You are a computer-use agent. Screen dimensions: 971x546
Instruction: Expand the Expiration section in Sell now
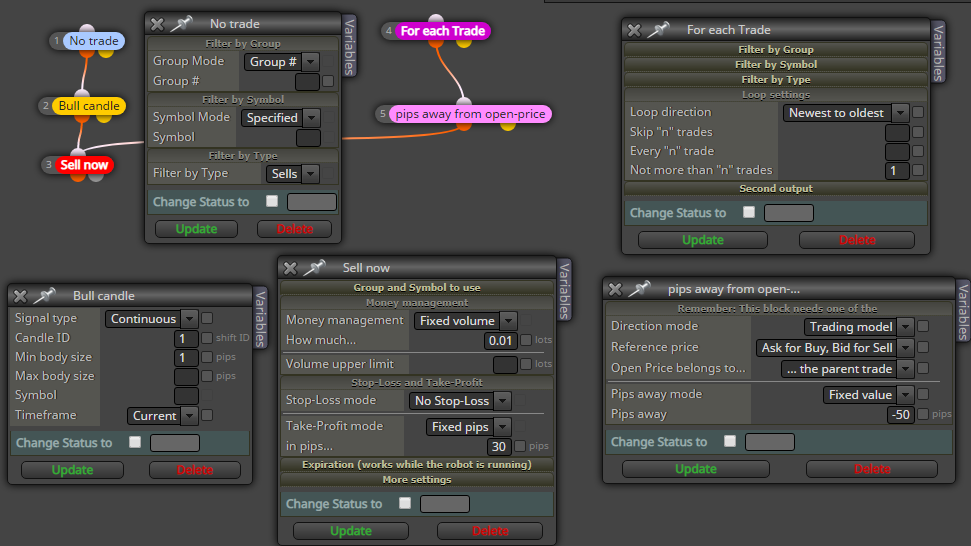coord(417,464)
